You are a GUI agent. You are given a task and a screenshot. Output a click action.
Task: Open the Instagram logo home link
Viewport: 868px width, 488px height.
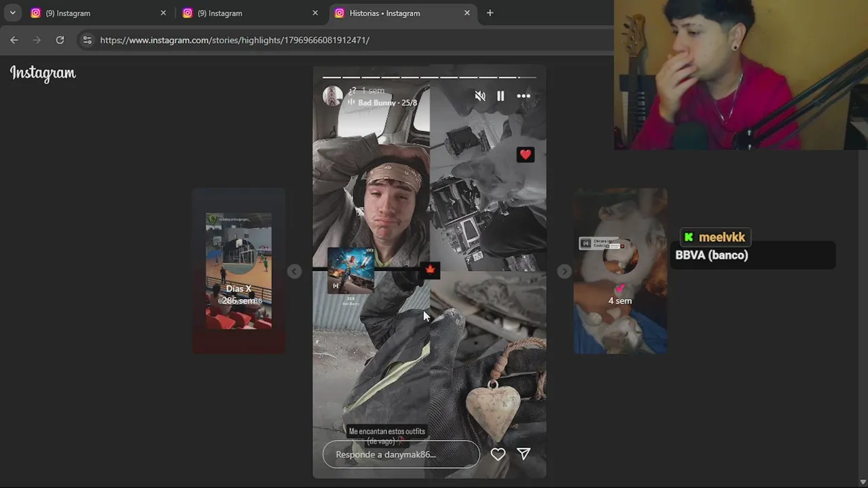[x=43, y=73]
